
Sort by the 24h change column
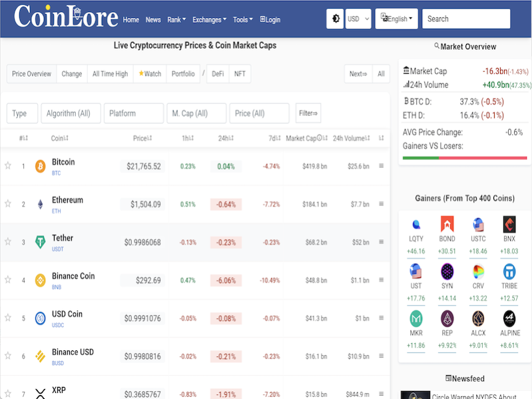pyautogui.click(x=226, y=138)
